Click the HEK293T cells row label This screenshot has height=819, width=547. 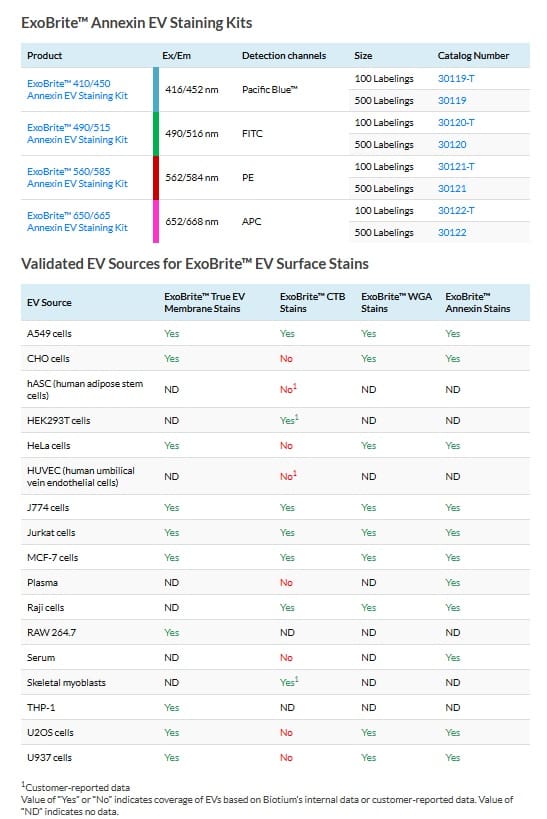(x=59, y=420)
